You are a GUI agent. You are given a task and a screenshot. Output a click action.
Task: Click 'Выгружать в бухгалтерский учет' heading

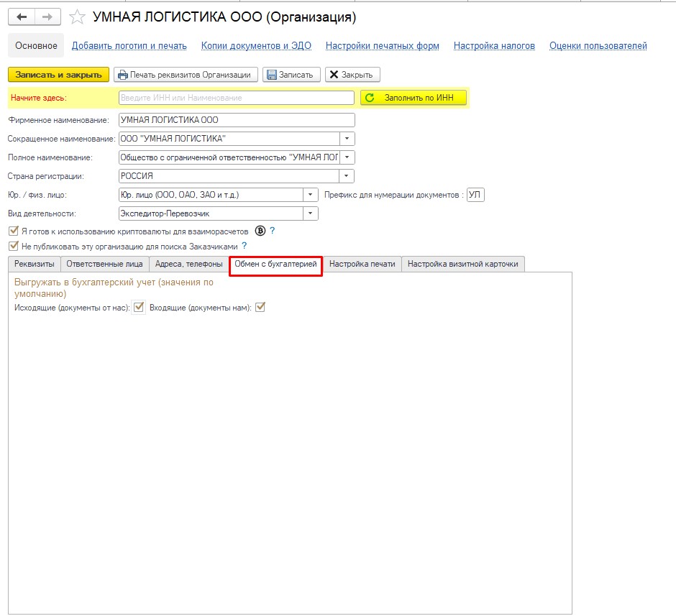(114, 288)
